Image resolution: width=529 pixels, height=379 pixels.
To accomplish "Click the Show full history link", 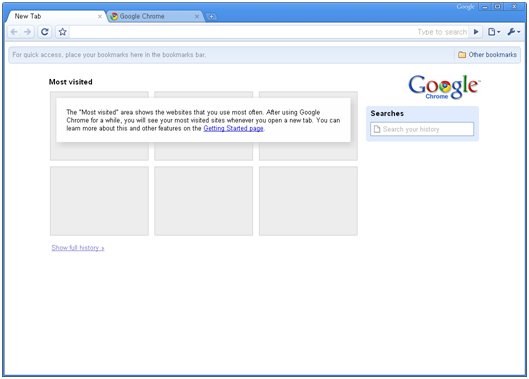I will click(x=78, y=248).
